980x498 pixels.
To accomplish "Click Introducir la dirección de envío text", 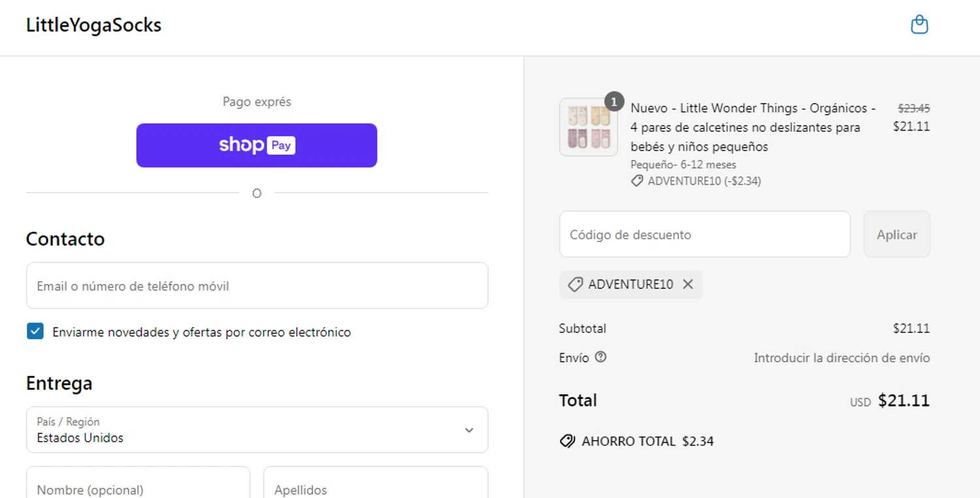I will pos(841,358).
